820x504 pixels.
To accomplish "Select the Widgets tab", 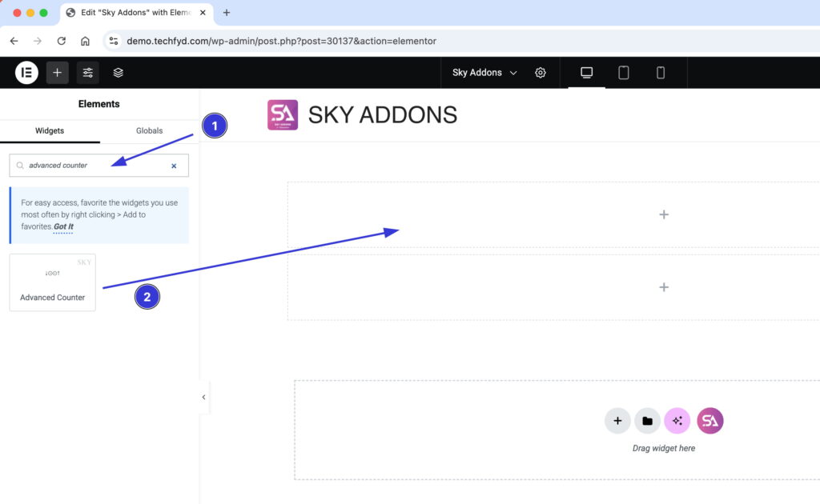I will [x=50, y=130].
